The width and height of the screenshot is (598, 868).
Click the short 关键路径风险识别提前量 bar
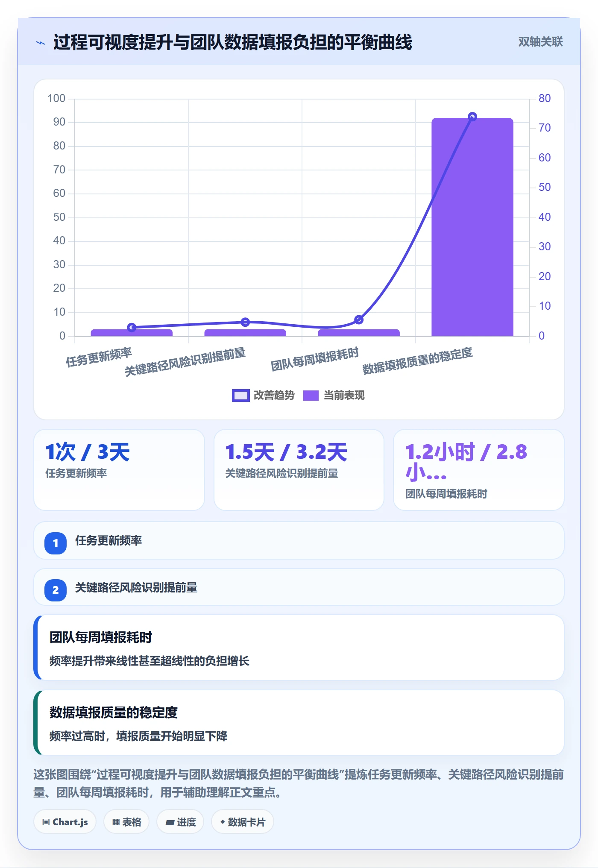point(245,333)
